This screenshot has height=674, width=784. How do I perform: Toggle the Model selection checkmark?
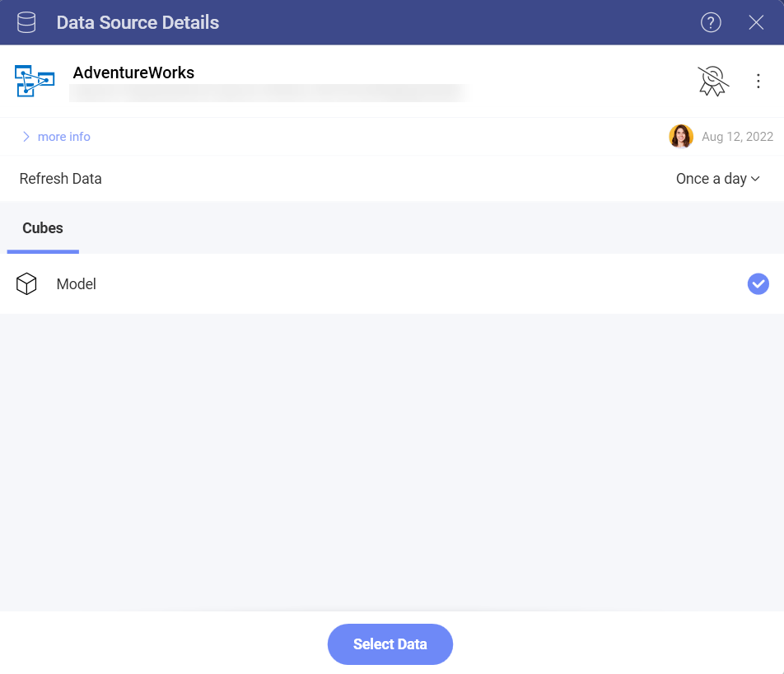point(758,283)
